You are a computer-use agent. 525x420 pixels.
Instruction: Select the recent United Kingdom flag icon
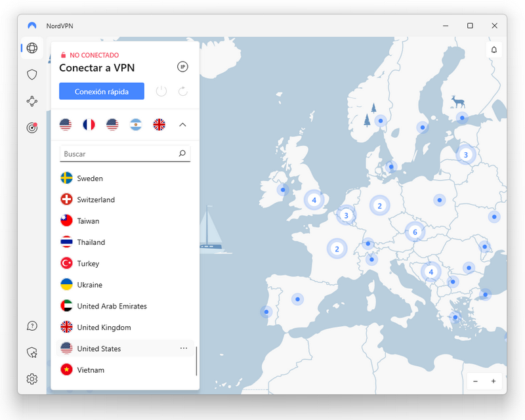click(x=159, y=125)
